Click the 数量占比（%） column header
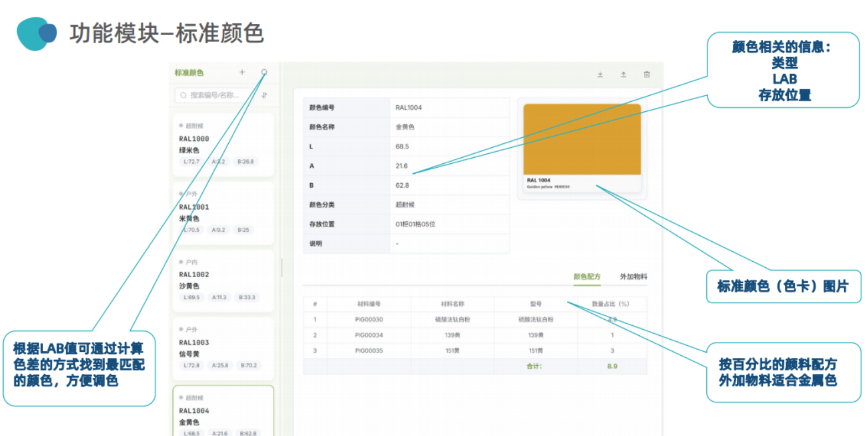 tap(611, 304)
